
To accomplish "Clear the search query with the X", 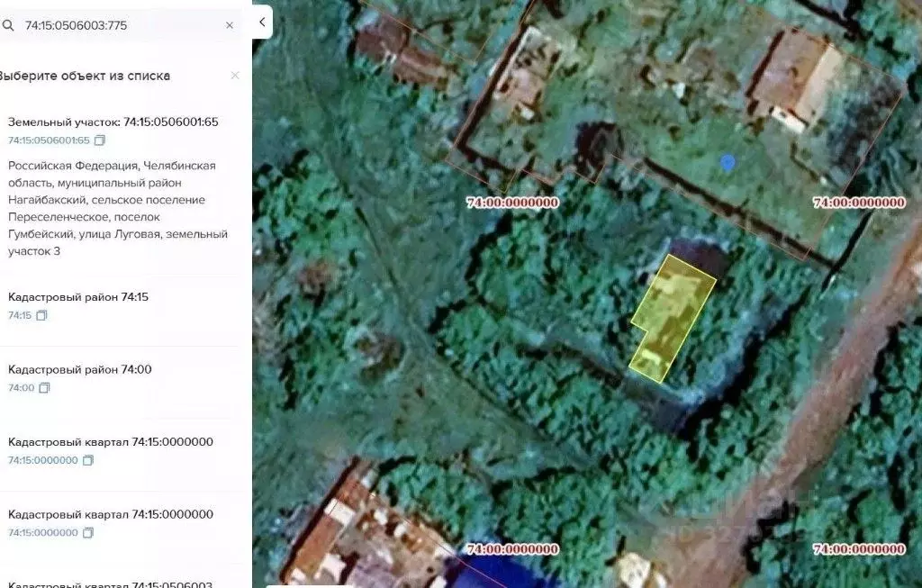I will (230, 25).
